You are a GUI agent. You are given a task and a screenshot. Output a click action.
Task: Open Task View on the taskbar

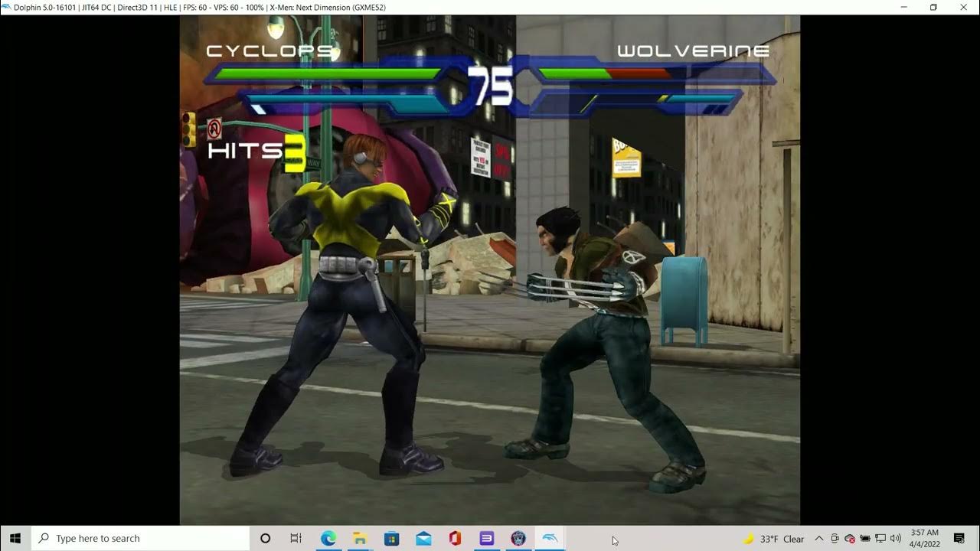tap(296, 539)
